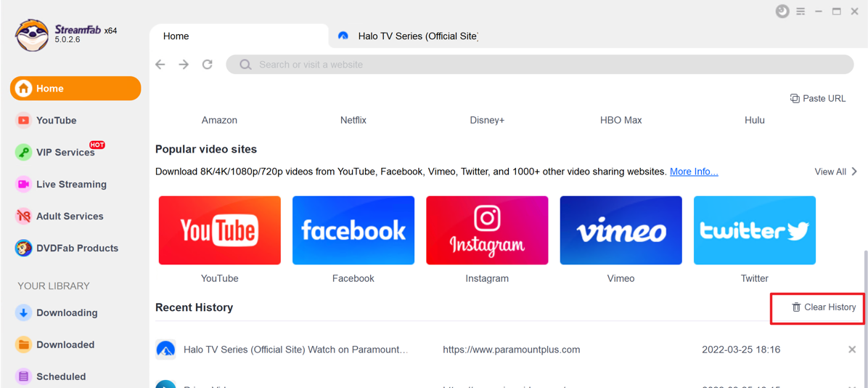Open the Netflix service
The height and width of the screenshot is (388, 868).
coord(353,120)
